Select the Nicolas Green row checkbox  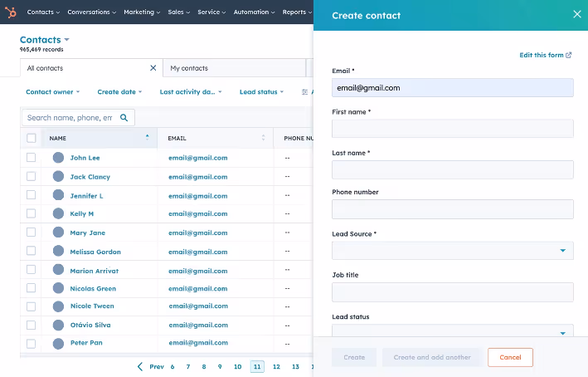click(32, 288)
